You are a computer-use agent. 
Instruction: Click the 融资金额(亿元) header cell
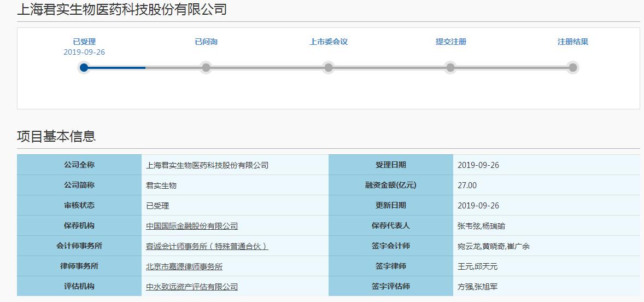390,185
